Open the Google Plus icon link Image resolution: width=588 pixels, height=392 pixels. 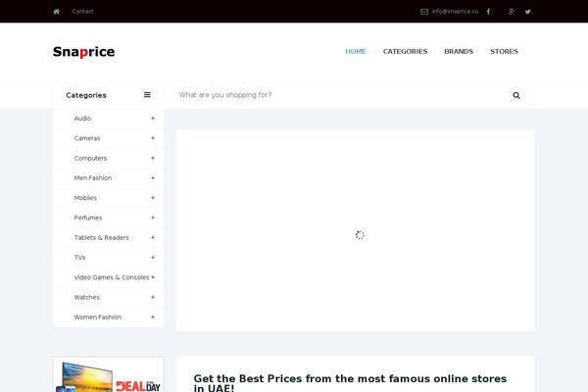[x=512, y=12]
